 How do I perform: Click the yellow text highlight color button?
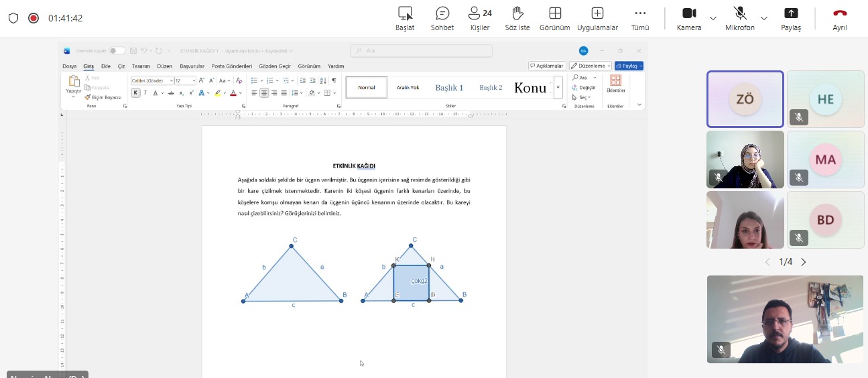(x=218, y=93)
